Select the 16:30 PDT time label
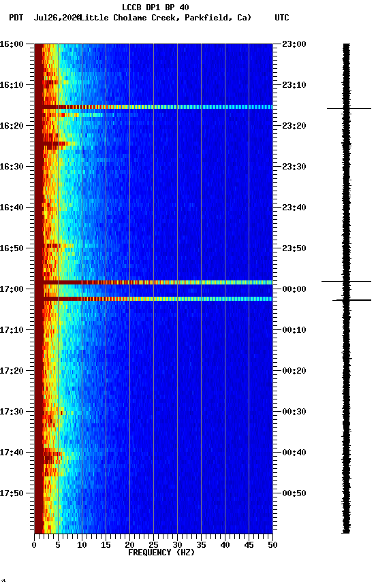 (x=12, y=167)
